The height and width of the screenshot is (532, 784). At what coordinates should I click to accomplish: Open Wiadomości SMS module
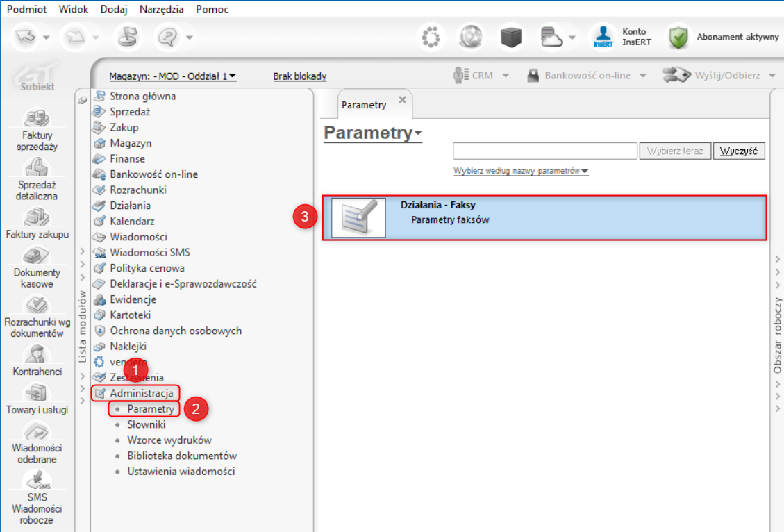150,252
